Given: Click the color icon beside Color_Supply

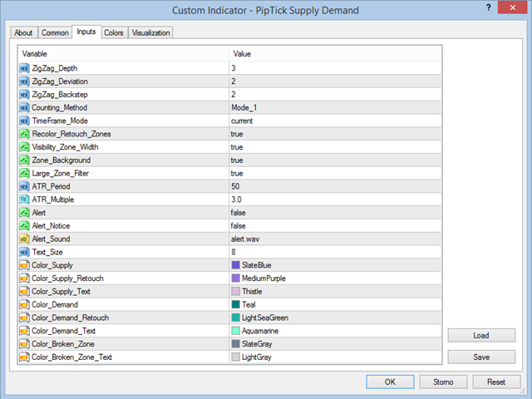Looking at the screenshot, I should pos(24,265).
